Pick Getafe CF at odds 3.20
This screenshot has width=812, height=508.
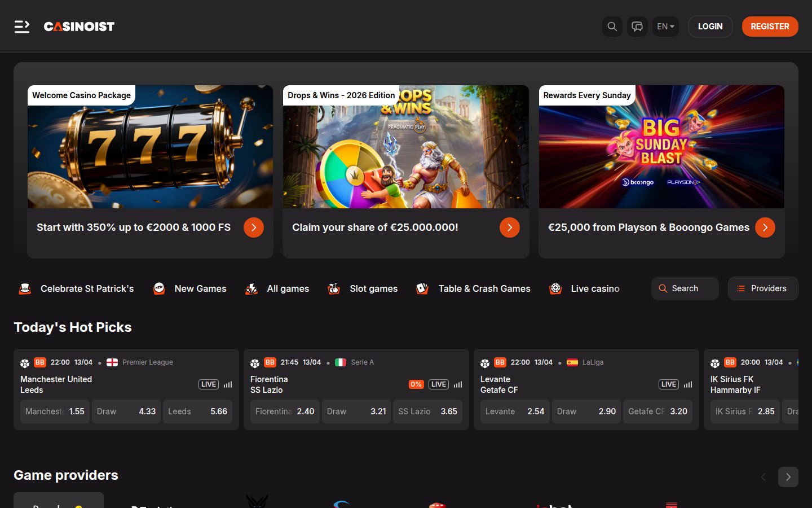tap(658, 411)
